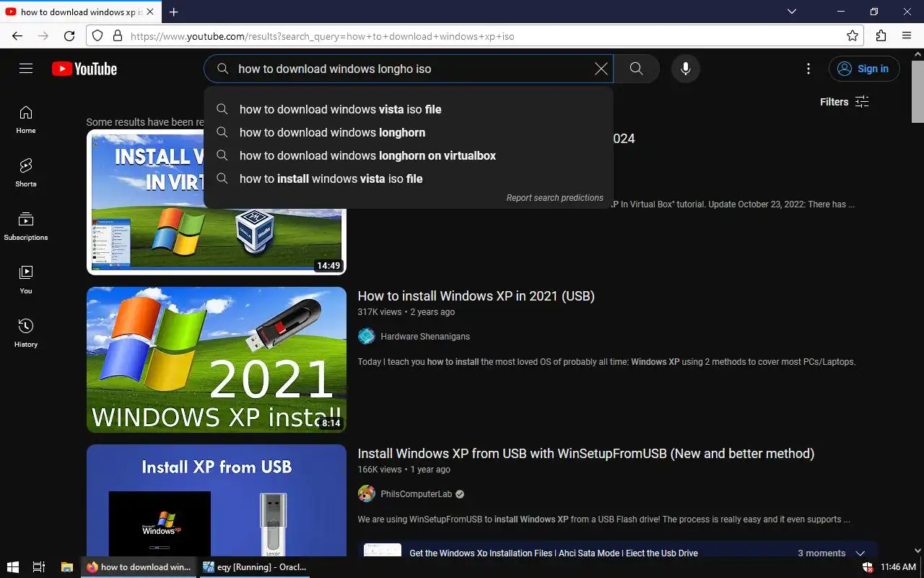Image resolution: width=924 pixels, height=578 pixels.
Task: Open Subscriptions from sidebar
Action: 26,227
